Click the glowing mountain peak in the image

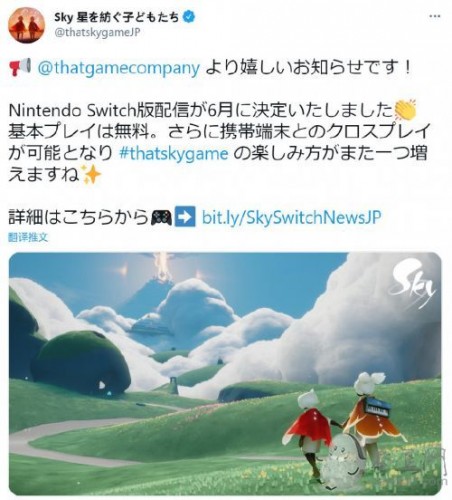[x=162, y=269]
